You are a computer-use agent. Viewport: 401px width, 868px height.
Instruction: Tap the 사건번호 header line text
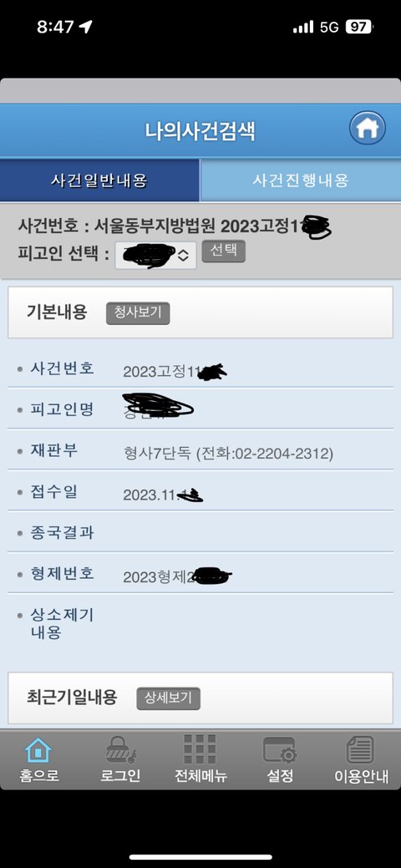point(175,226)
